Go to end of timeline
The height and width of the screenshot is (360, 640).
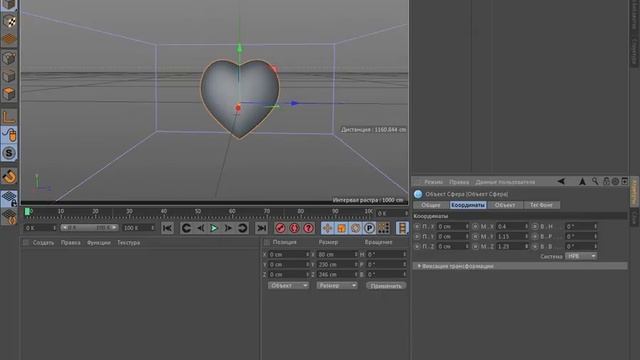262,228
